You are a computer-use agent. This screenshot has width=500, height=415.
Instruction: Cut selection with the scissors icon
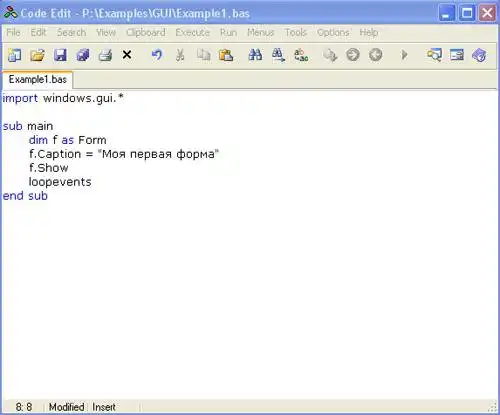click(180, 55)
